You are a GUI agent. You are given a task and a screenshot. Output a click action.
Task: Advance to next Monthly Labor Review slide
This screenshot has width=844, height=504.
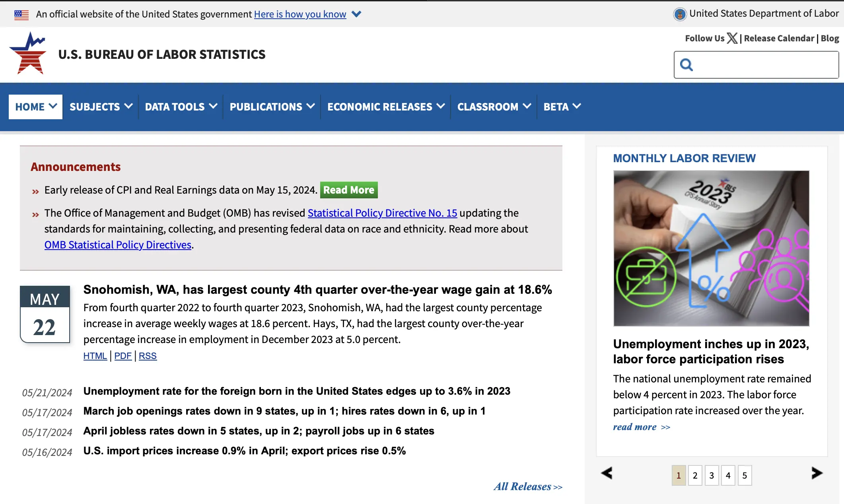click(x=817, y=473)
